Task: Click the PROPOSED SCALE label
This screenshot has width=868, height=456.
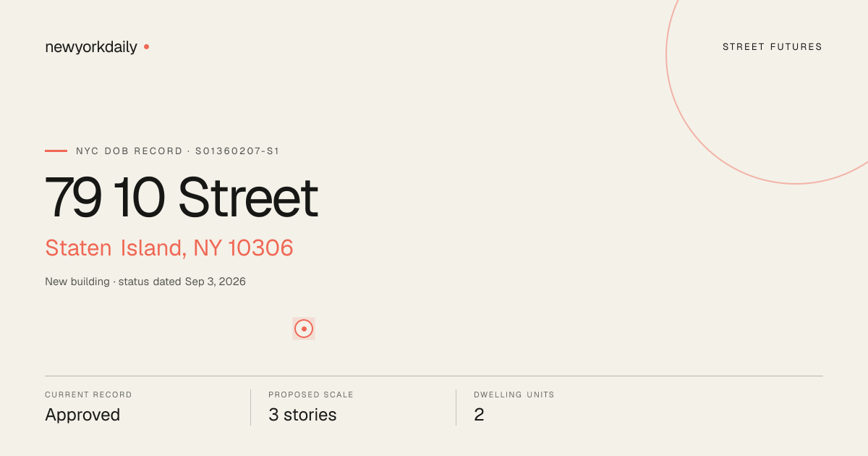Action: [x=311, y=395]
